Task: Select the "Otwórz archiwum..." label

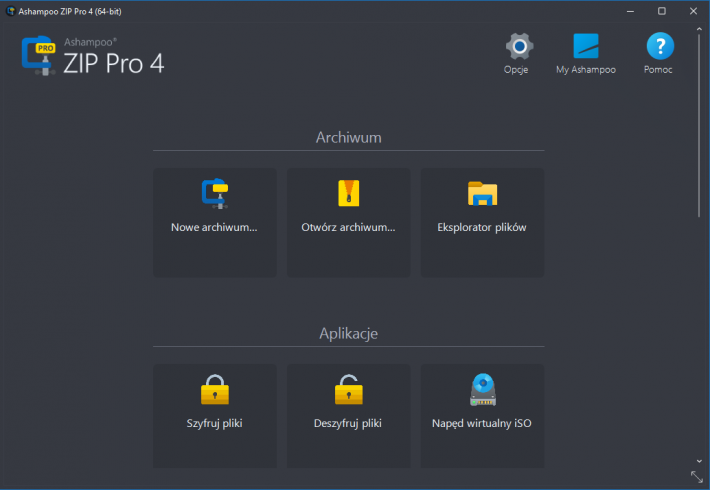Action: pos(348,227)
